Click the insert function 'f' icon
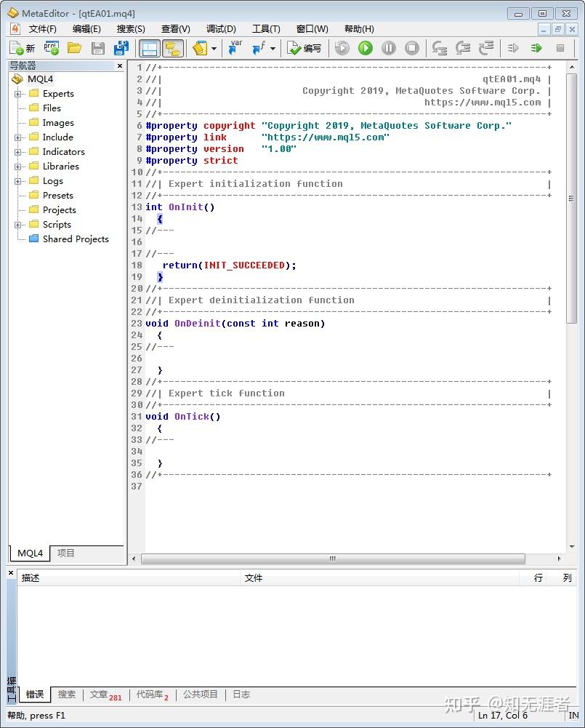This screenshot has height=728, width=585. (x=259, y=48)
